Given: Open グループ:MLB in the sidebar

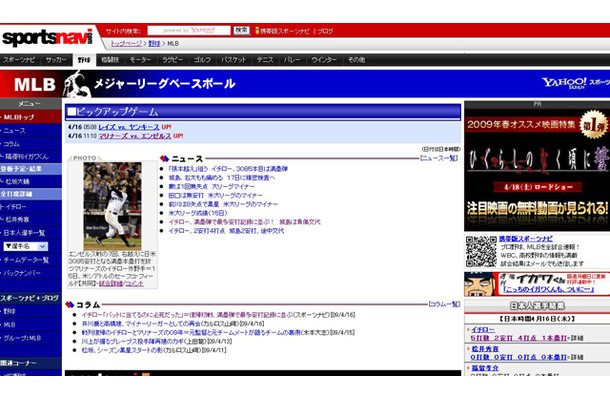Looking at the screenshot, I should tap(22, 338).
